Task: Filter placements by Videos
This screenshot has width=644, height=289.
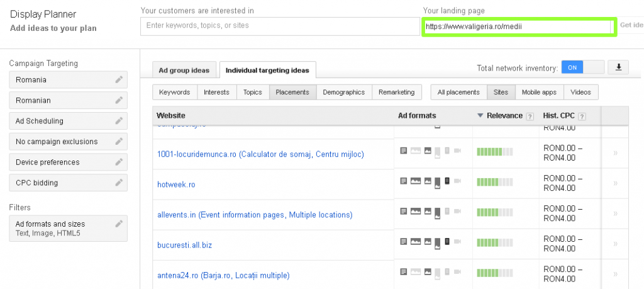Action: pyautogui.click(x=580, y=92)
